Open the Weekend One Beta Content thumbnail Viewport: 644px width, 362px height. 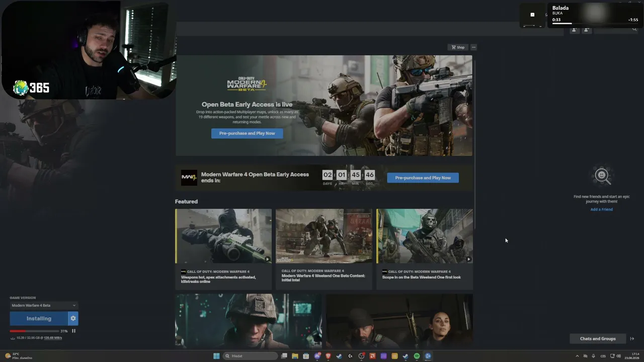point(324,236)
